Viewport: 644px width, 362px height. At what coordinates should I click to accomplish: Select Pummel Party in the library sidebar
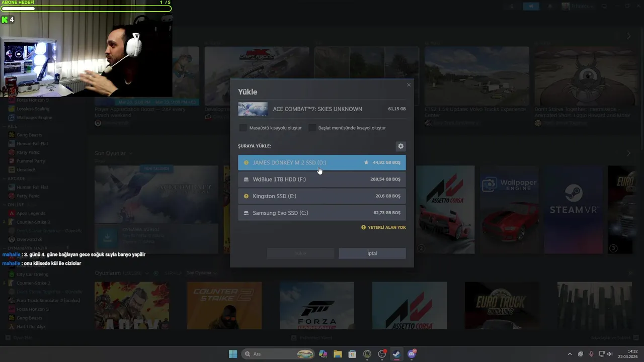(31, 161)
